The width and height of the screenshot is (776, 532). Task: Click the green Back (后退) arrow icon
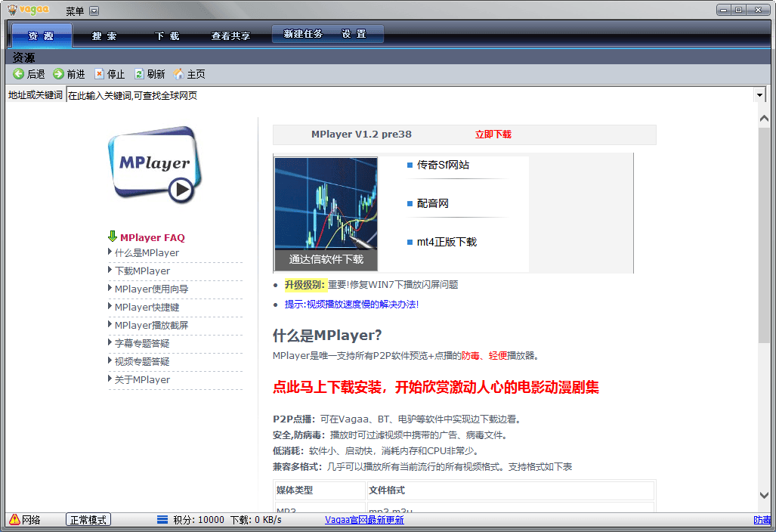18,74
